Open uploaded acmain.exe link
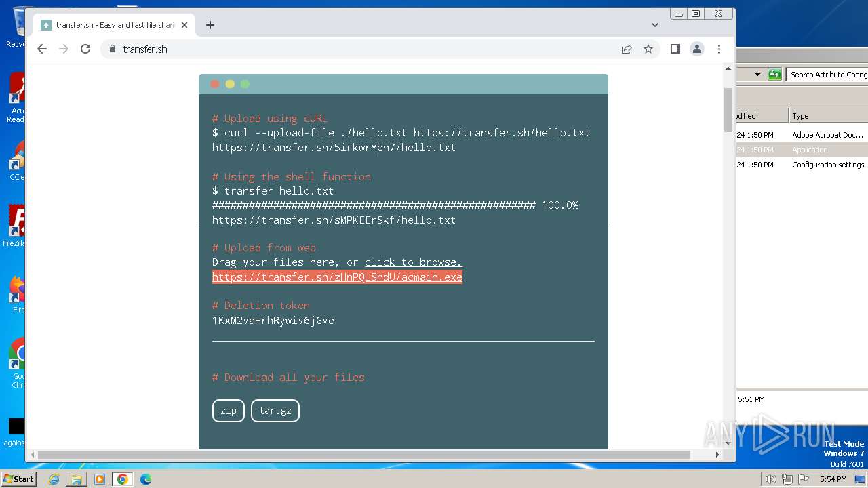The height and width of the screenshot is (488, 868). 337,277
